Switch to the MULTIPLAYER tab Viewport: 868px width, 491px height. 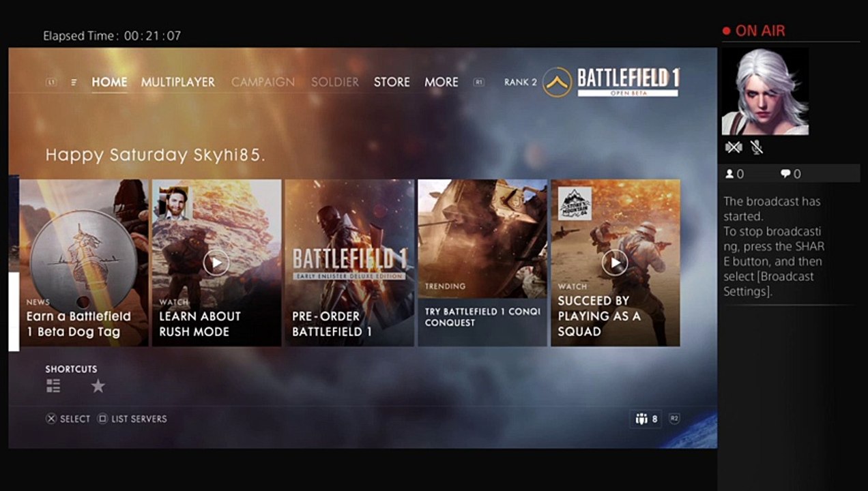pos(178,82)
